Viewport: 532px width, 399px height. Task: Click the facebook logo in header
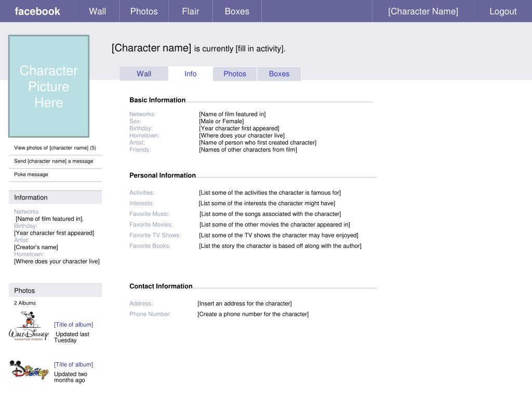pos(37,11)
